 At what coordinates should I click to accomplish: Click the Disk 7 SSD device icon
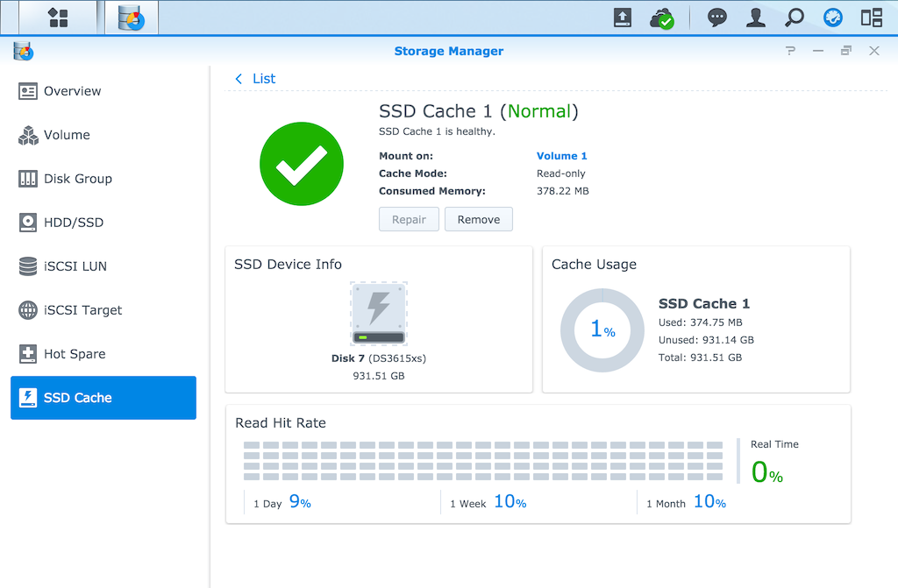(x=379, y=313)
